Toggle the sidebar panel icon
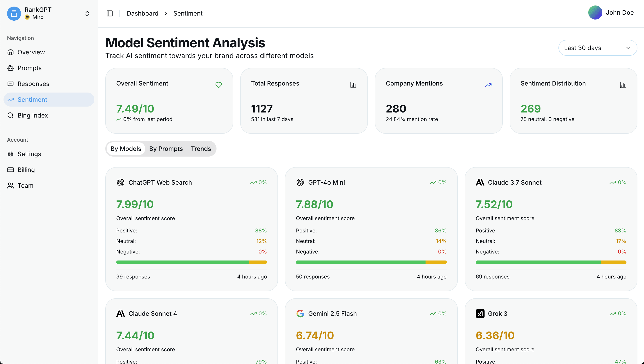 click(x=109, y=14)
